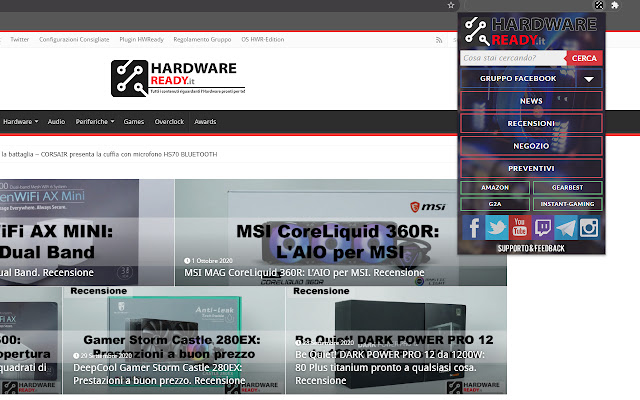Open the Twitch icon in popup

pyautogui.click(x=543, y=227)
